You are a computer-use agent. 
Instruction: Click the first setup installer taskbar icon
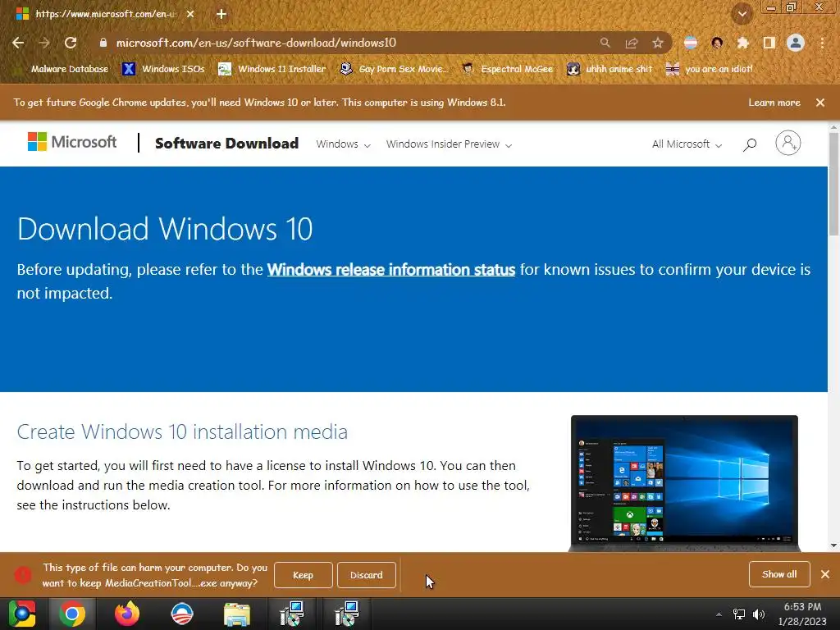pyautogui.click(x=292, y=614)
